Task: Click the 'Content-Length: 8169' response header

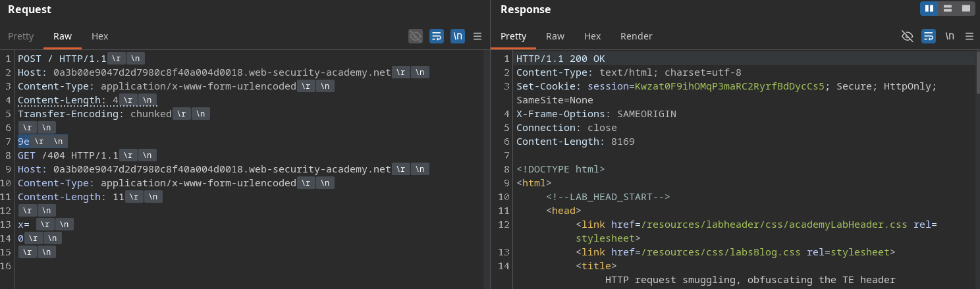Action: (575, 142)
